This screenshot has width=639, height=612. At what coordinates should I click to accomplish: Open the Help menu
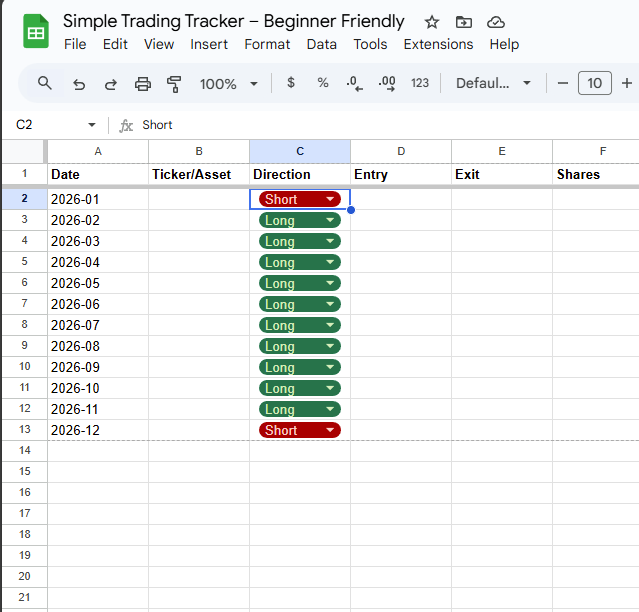click(504, 44)
